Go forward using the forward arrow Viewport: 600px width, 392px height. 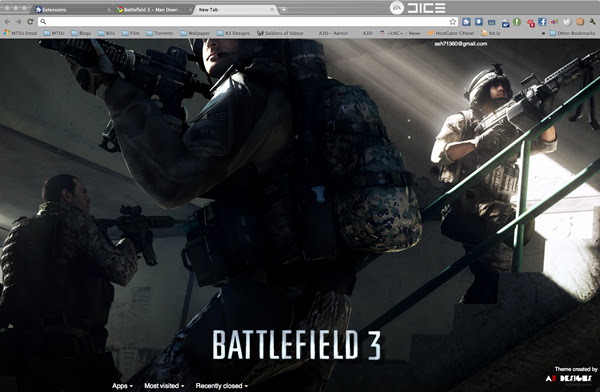coord(18,22)
